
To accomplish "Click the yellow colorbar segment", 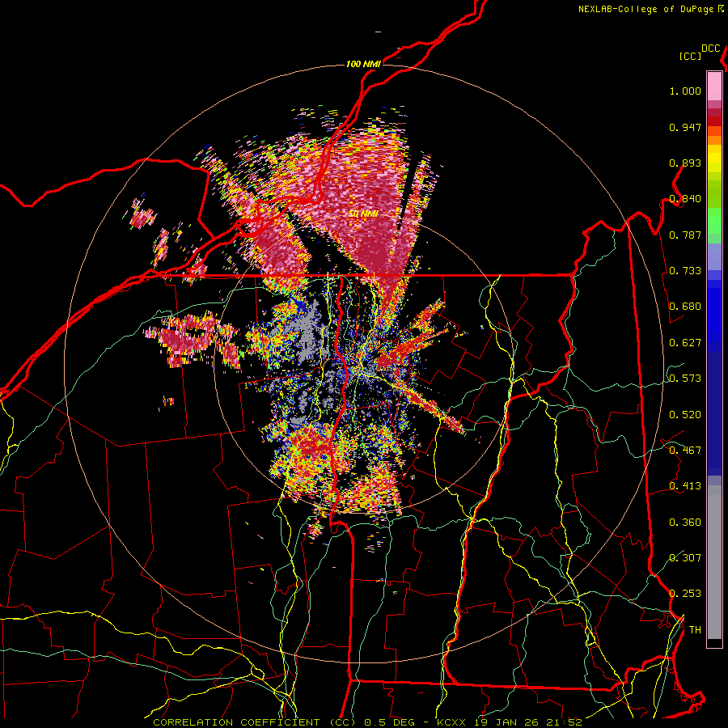I will pyautogui.click(x=714, y=159).
